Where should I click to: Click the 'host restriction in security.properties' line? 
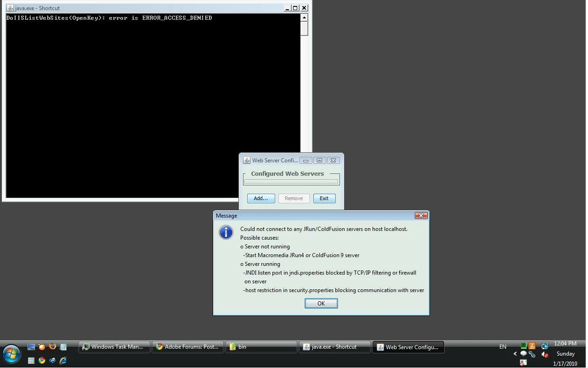click(x=334, y=290)
